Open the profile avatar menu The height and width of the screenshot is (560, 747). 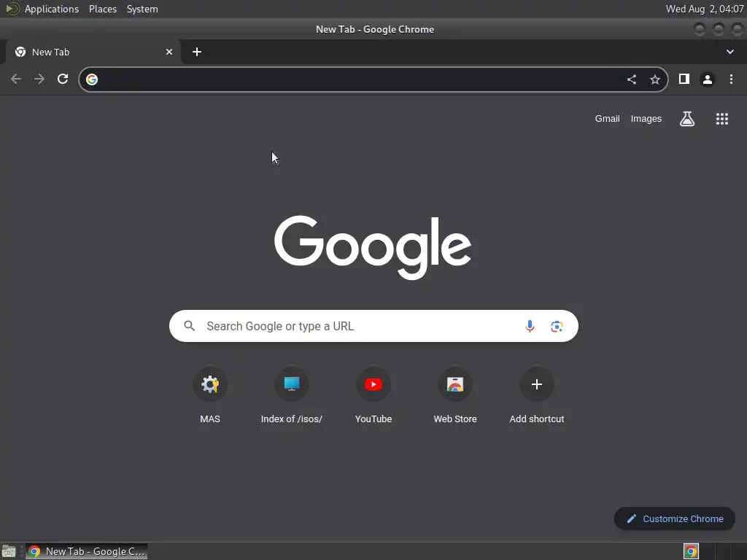click(708, 79)
